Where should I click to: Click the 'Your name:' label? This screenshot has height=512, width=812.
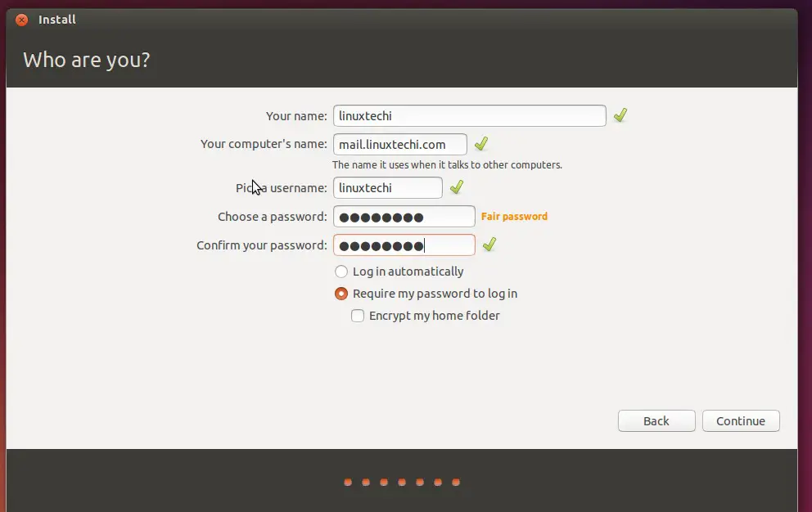[x=296, y=116]
